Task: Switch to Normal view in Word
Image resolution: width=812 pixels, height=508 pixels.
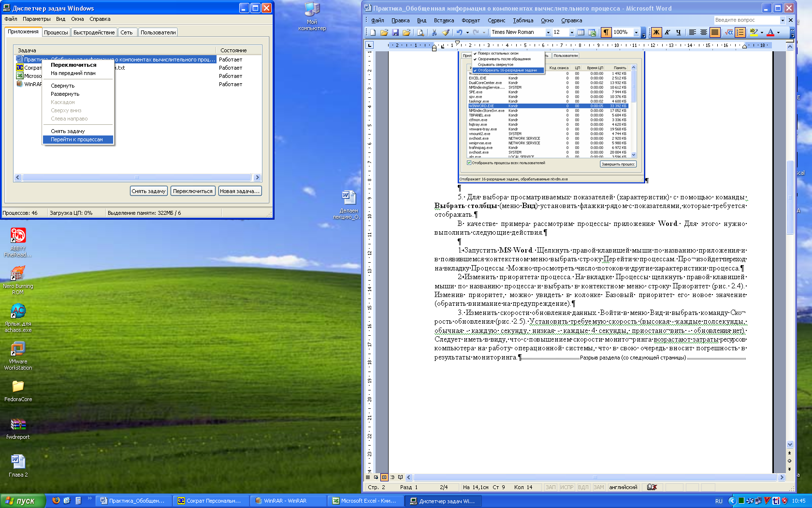Action: click(x=368, y=477)
